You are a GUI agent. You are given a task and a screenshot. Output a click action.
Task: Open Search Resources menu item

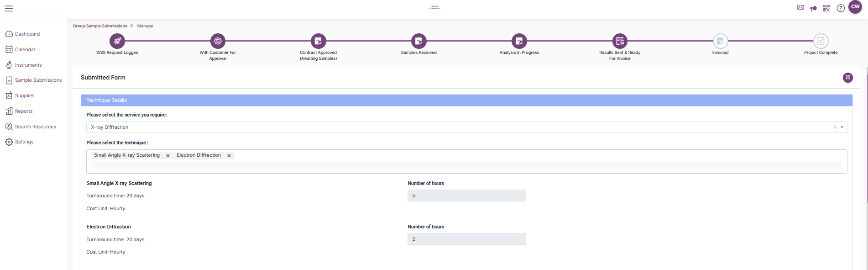click(36, 127)
